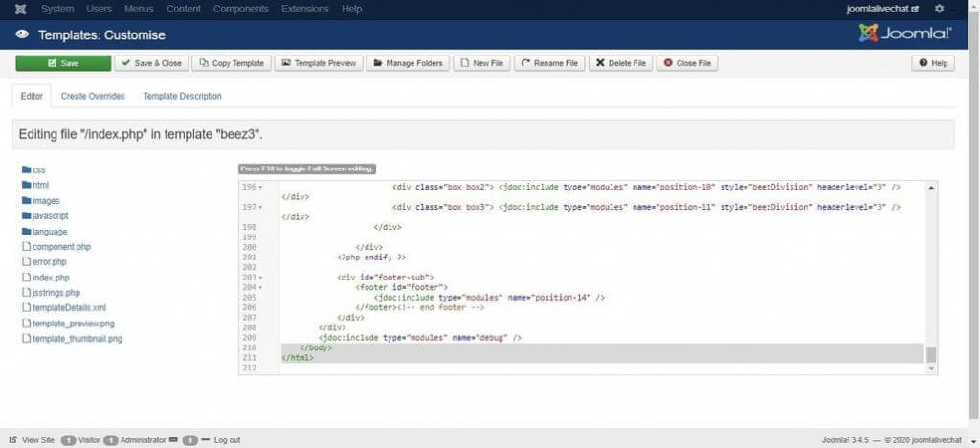Viewport: 980px width, 448px height.
Task: Click the Joomla logo icon in top menu
Action: pos(20,9)
